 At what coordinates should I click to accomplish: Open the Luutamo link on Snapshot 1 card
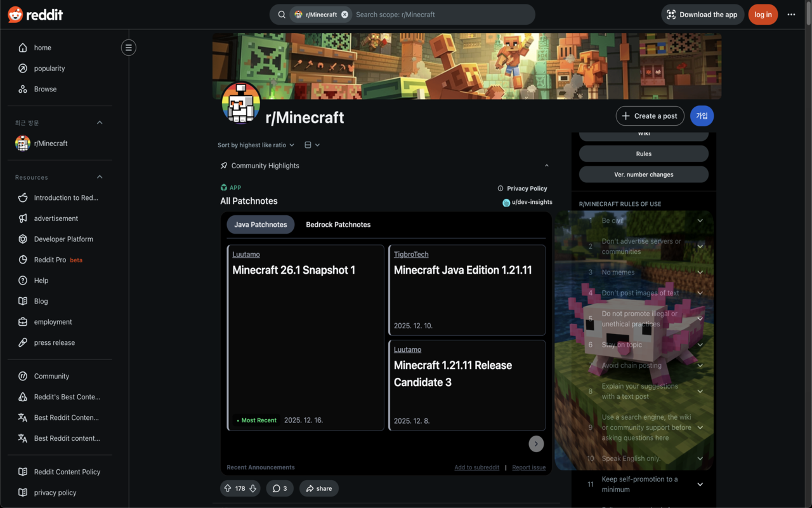(246, 255)
